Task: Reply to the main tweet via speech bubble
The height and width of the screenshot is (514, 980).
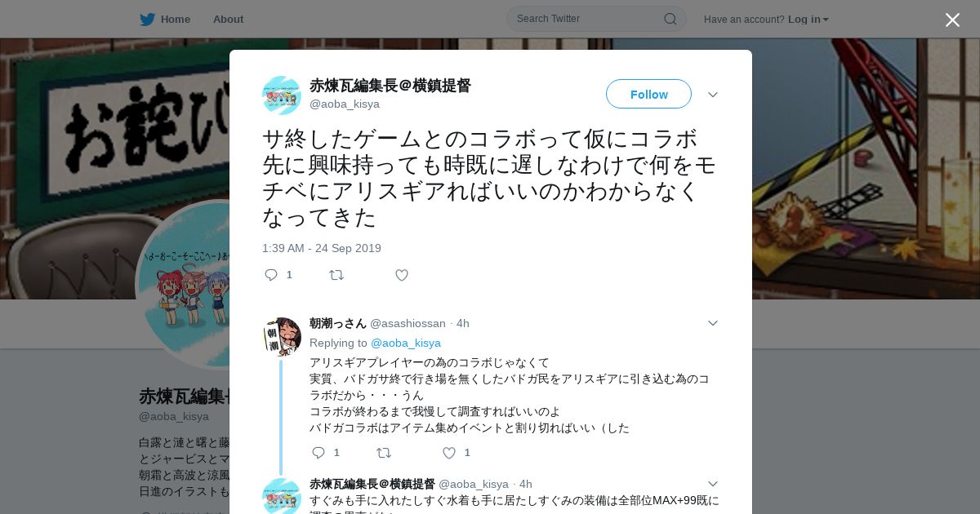Action: [272, 275]
